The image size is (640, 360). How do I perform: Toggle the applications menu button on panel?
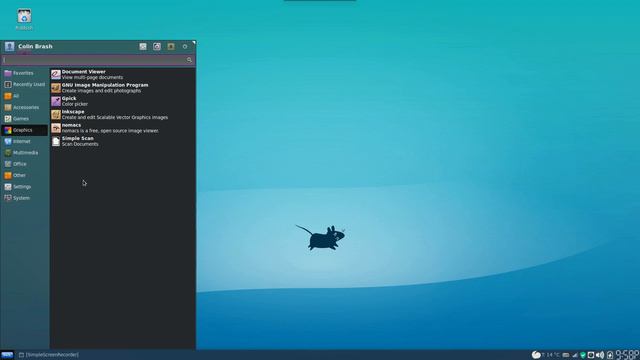pos(7,355)
